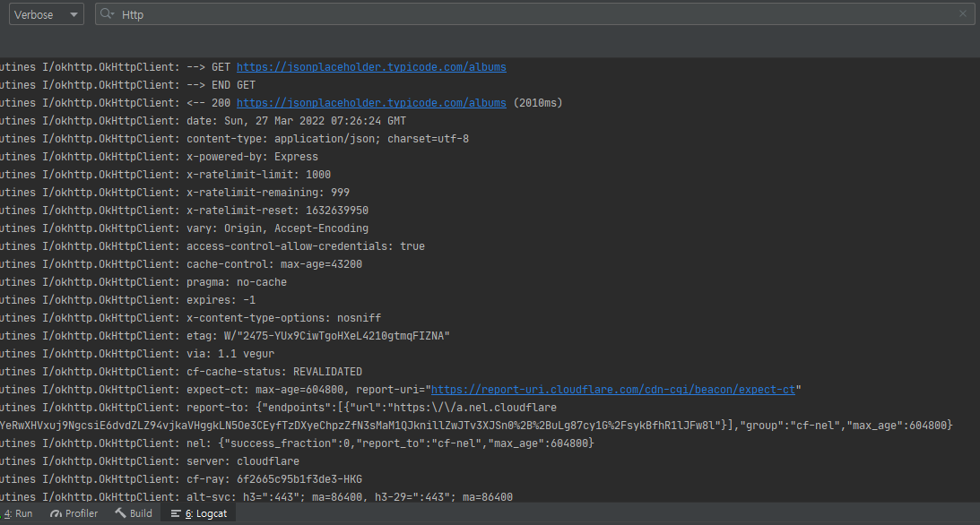Viewport: 980px width, 525px height.
Task: Click inside the Http search input field
Action: 359,14
